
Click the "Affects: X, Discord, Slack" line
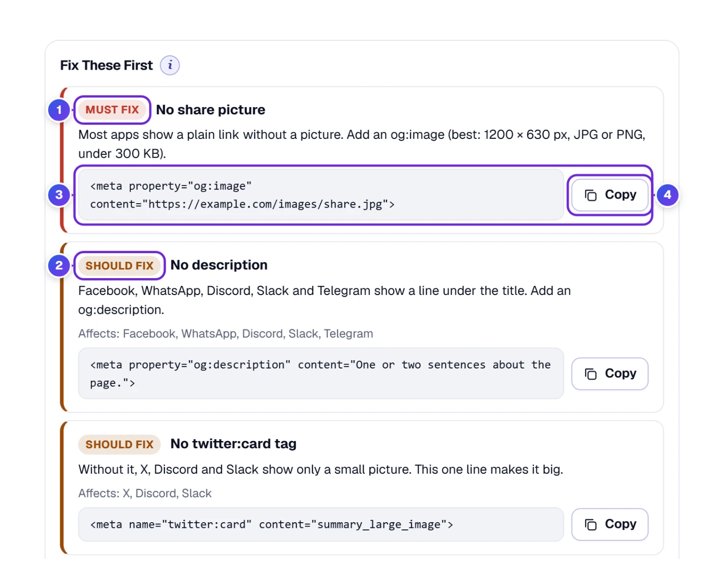(145, 493)
